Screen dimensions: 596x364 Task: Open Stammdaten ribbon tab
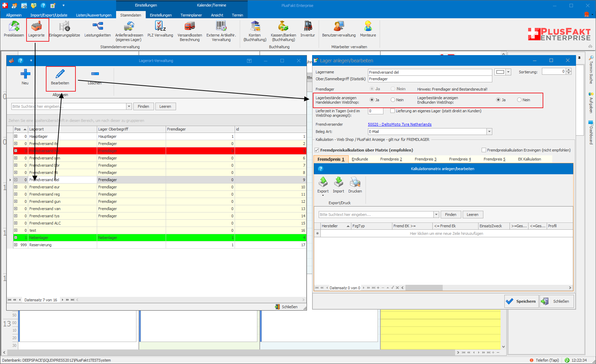pos(131,15)
